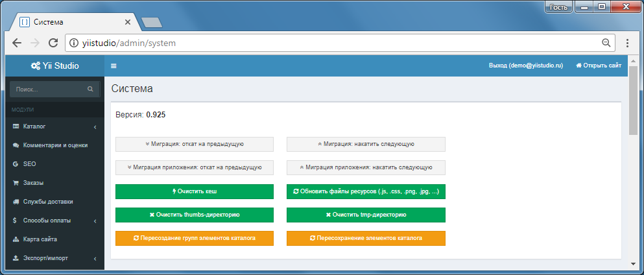Click the site info icon in address bar
The width and height of the screenshot is (644, 275).
coord(74,43)
